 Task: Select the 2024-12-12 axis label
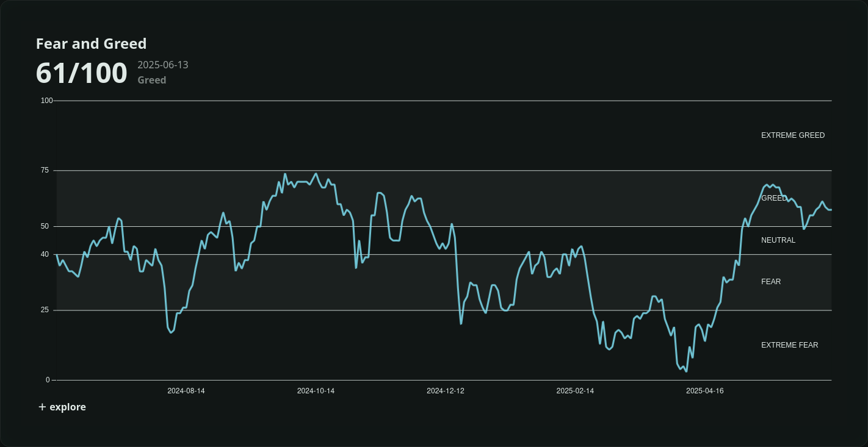pyautogui.click(x=445, y=391)
